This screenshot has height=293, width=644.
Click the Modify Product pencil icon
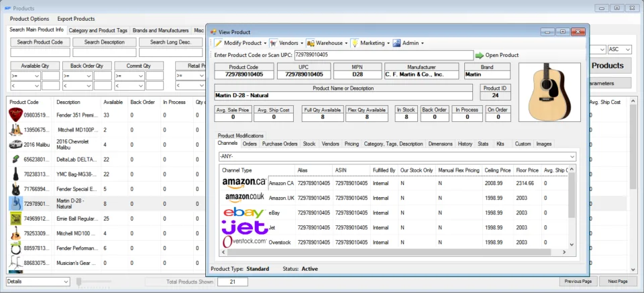(x=218, y=43)
